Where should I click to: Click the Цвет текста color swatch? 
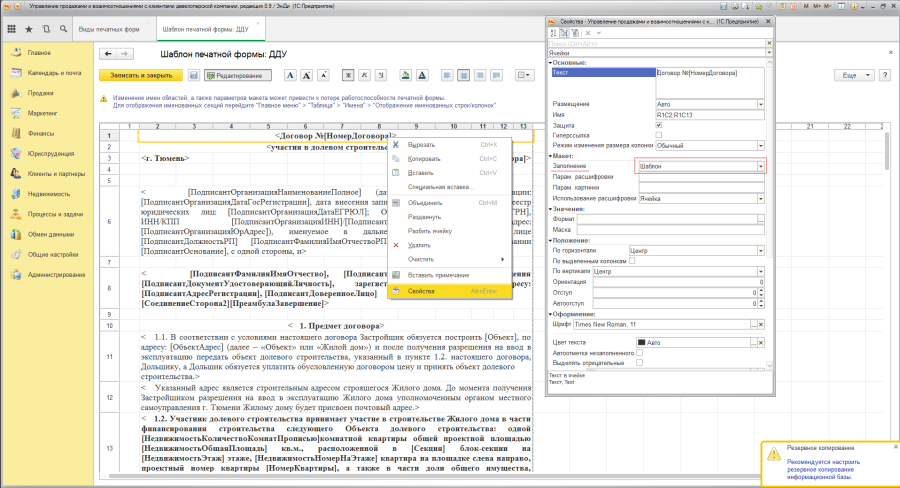640,342
